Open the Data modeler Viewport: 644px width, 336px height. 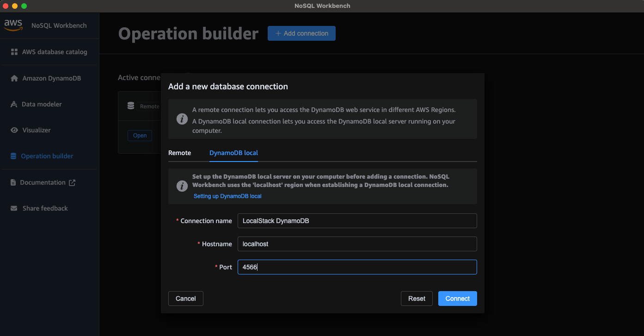[x=42, y=104]
